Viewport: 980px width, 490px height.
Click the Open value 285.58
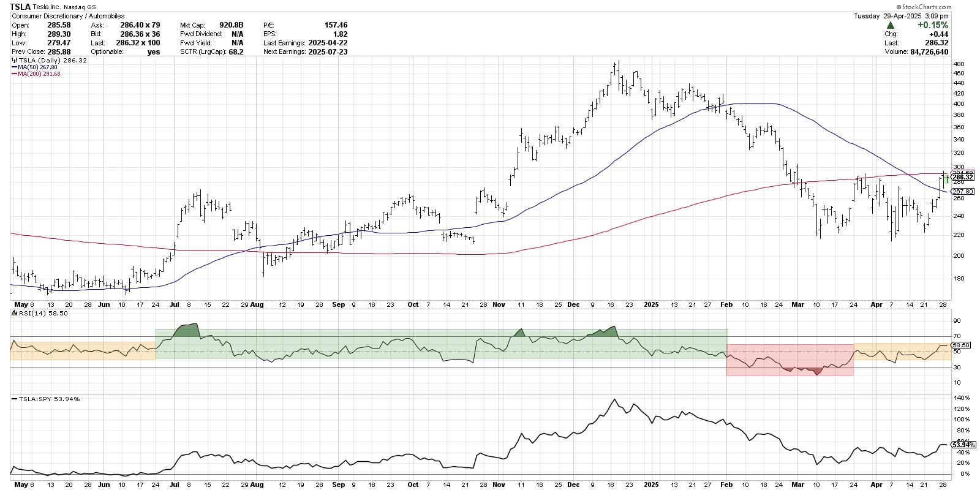[x=59, y=25]
